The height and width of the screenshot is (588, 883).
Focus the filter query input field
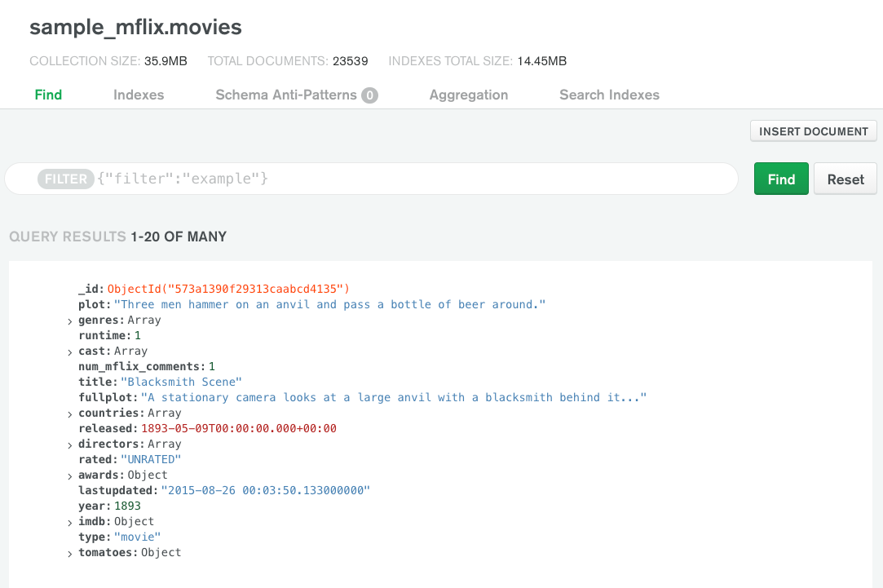tap(371, 179)
